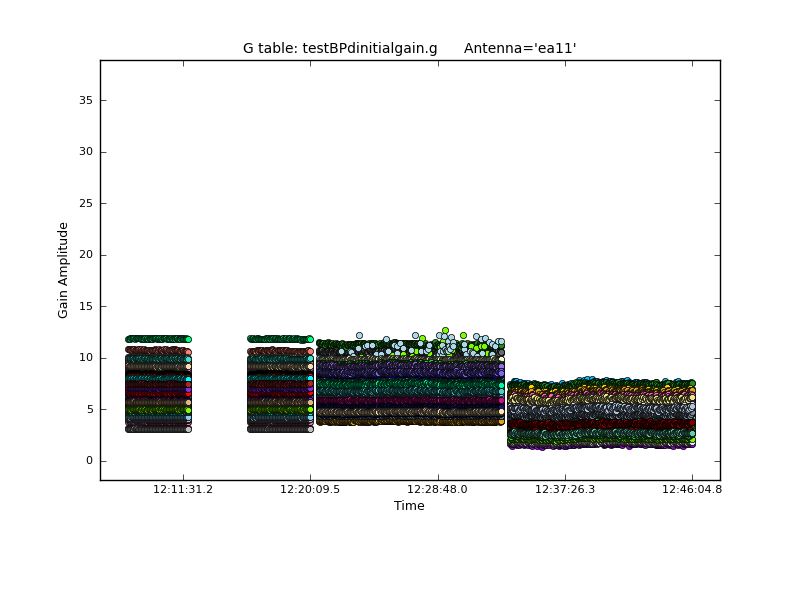Click the 12:28:48.0 time tick label
This screenshot has height=600, width=800.
click(437, 490)
